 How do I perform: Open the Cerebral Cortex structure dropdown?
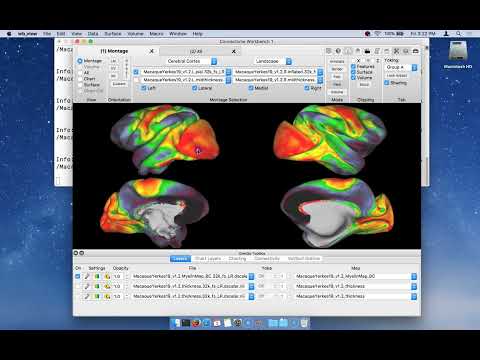[191, 61]
